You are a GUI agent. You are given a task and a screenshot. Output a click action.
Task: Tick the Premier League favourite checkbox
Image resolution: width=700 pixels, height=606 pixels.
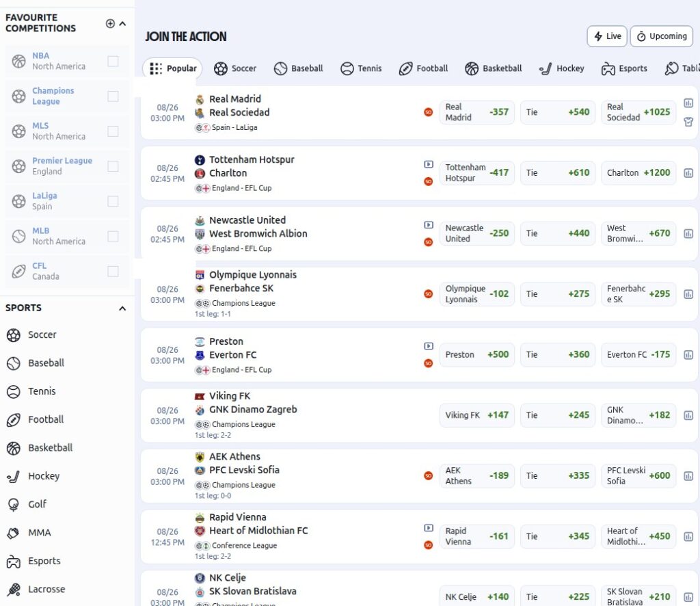113,166
